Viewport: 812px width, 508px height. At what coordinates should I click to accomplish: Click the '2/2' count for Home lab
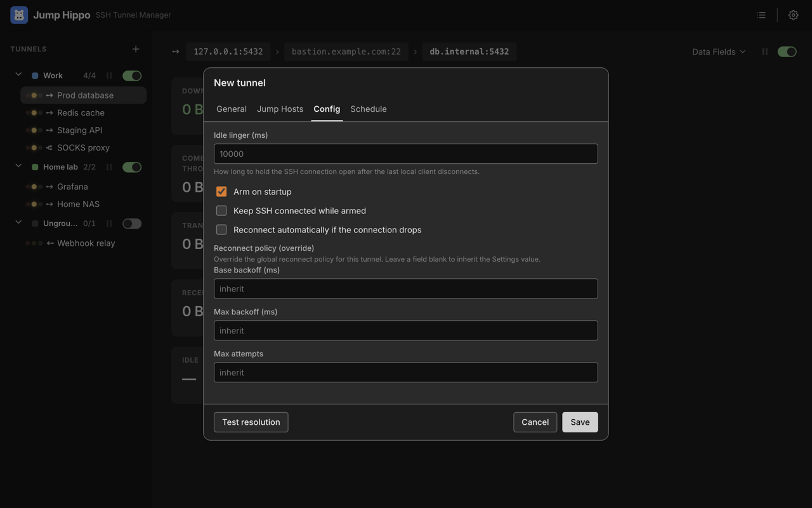pyautogui.click(x=89, y=167)
